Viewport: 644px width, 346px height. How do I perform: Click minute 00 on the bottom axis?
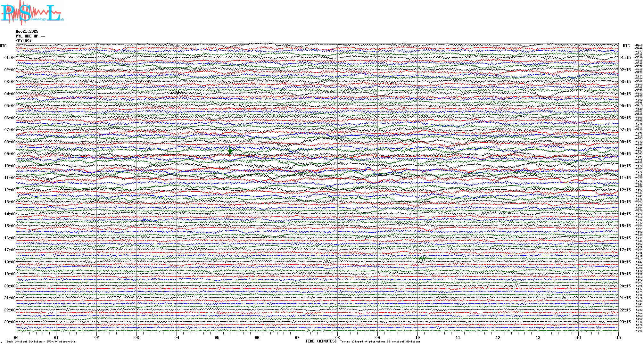click(16, 337)
